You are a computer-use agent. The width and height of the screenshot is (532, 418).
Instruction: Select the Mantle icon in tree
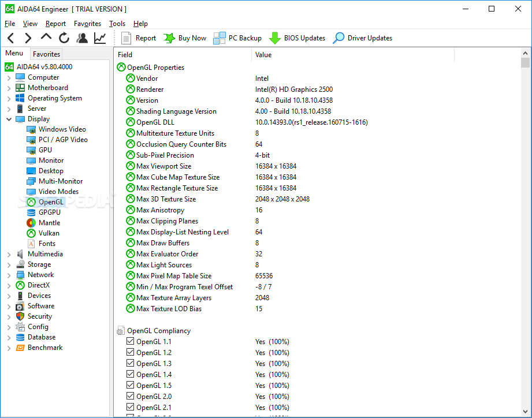click(x=31, y=223)
